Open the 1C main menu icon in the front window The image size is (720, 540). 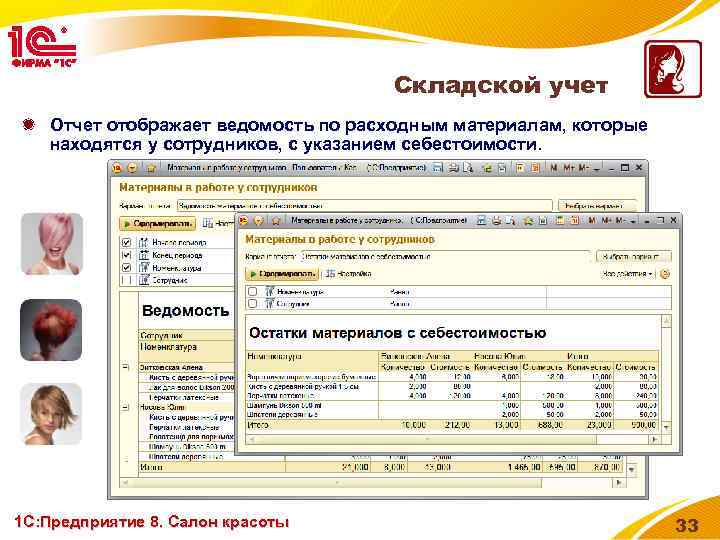tap(244, 221)
